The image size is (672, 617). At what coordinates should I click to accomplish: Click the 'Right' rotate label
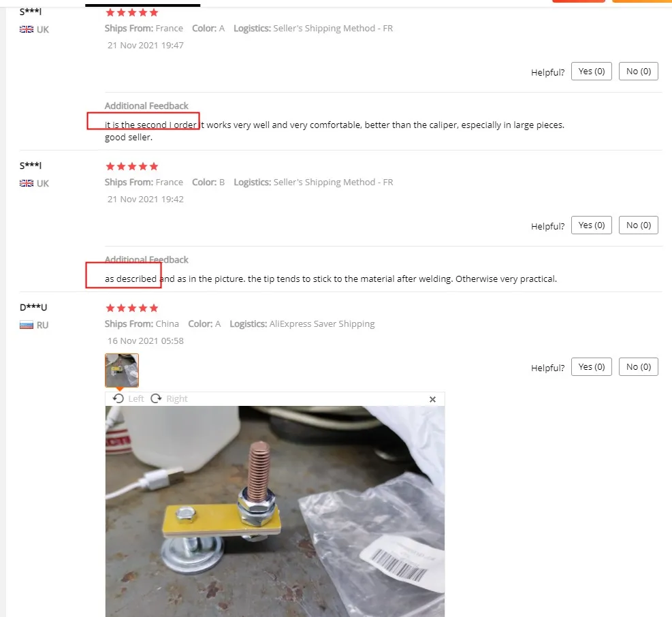click(177, 399)
